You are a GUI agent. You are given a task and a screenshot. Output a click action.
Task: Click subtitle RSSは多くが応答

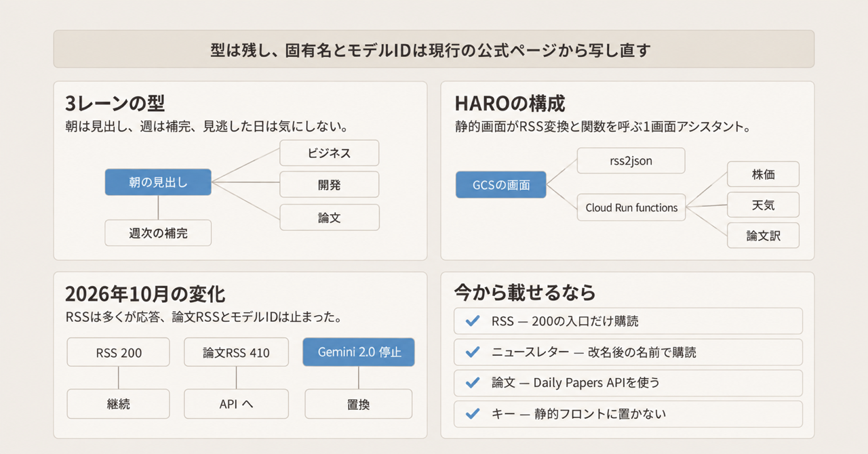point(203,317)
